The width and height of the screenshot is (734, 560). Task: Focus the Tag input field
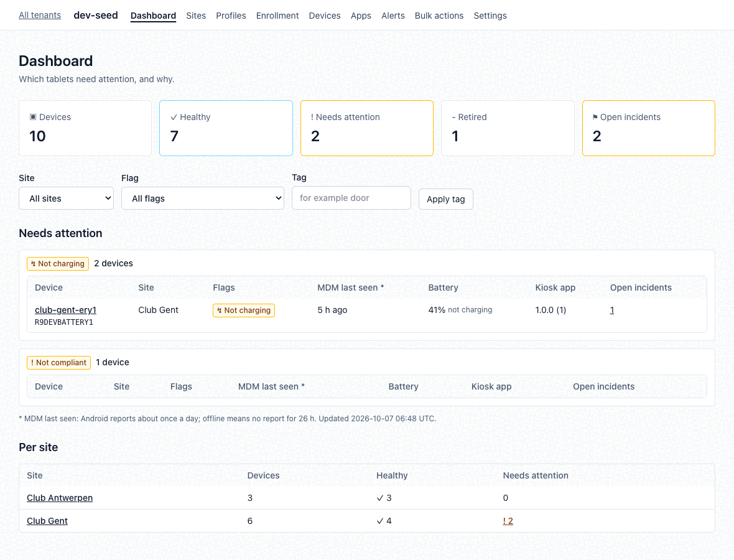tap(351, 198)
